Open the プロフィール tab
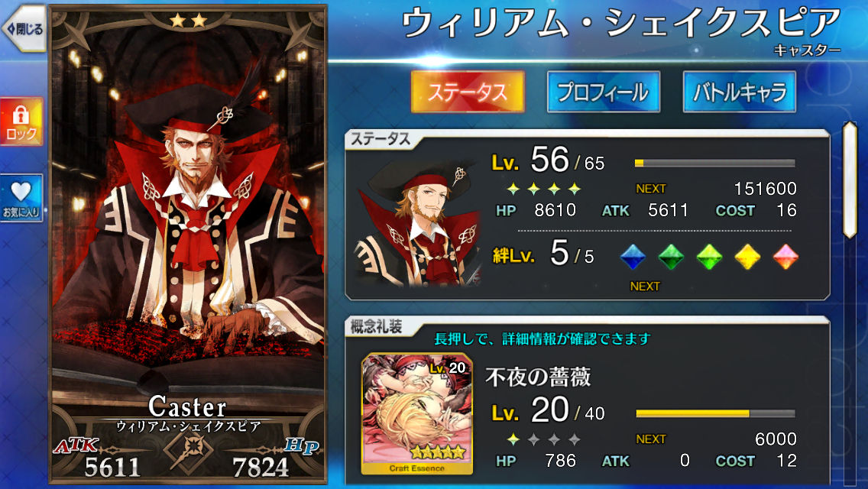Image resolution: width=868 pixels, height=489 pixels. point(604,92)
